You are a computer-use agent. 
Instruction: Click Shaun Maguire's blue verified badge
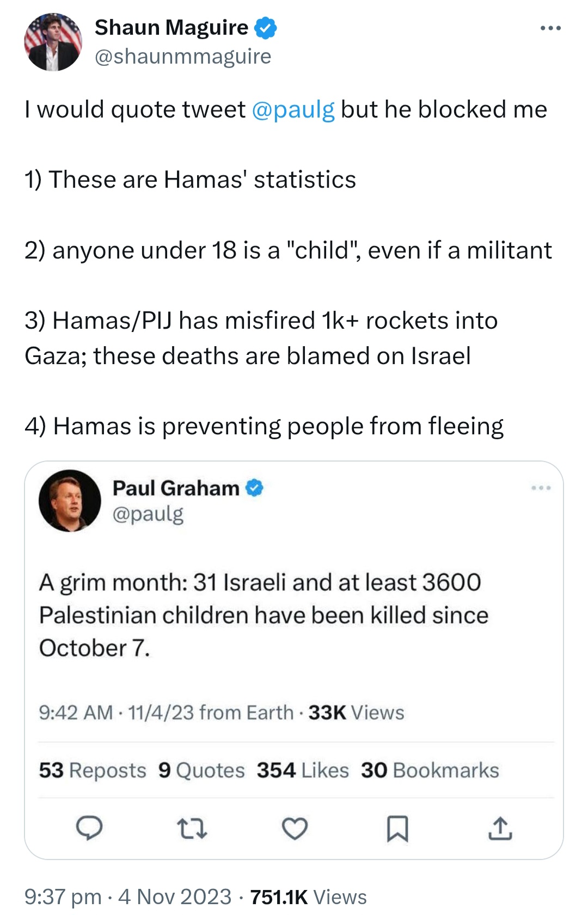266,28
